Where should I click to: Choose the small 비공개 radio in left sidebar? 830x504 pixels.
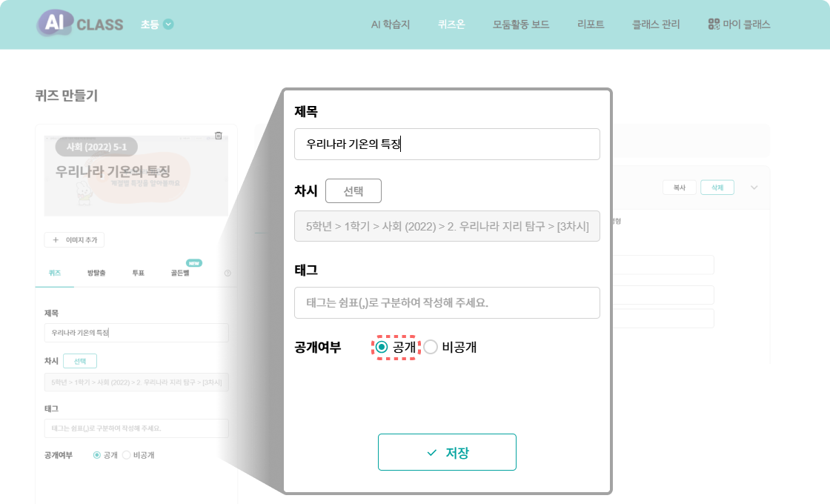(x=126, y=455)
